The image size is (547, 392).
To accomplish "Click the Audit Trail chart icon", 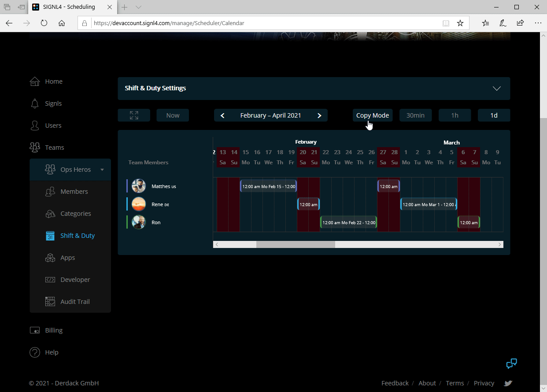I will point(50,302).
